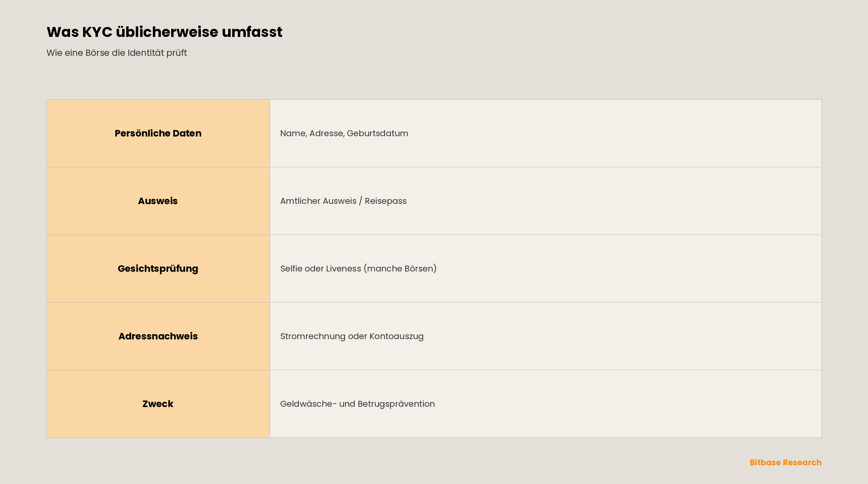Click the 'Ausweis' row header
This screenshot has height=484, width=868.
[158, 201]
